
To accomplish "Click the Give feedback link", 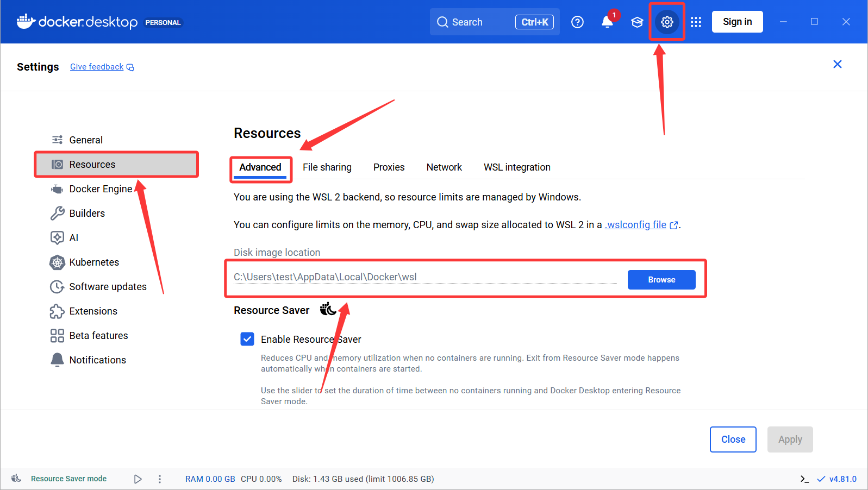I will 102,67.
